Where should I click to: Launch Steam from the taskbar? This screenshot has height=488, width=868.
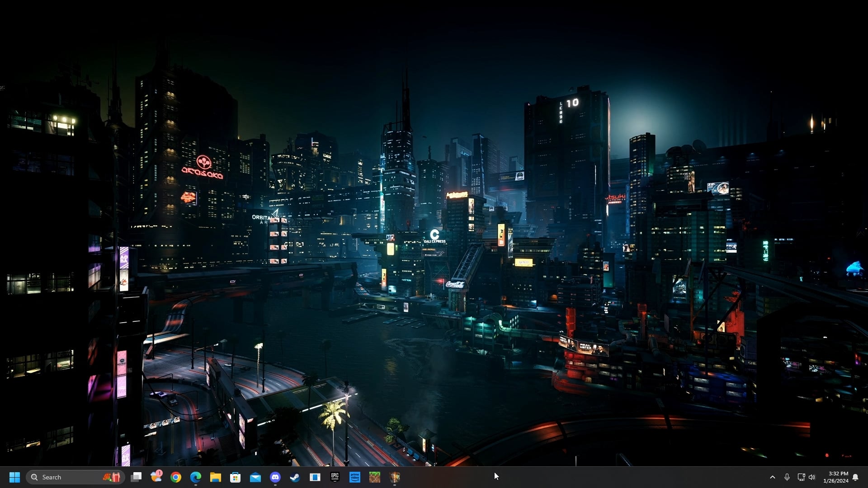click(295, 477)
